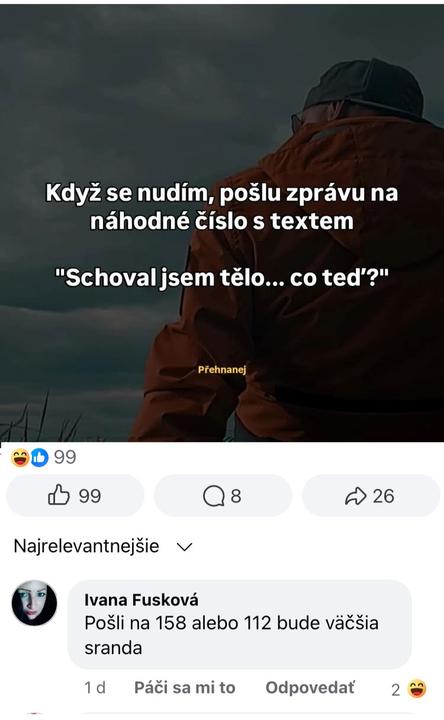
Task: Open the meme image in full view
Action: click(x=222, y=223)
